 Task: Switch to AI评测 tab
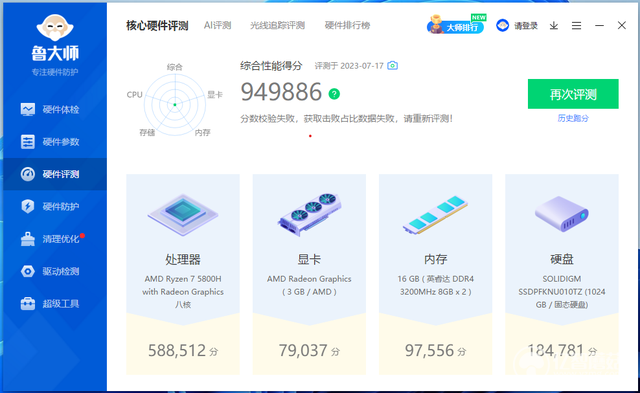218,25
